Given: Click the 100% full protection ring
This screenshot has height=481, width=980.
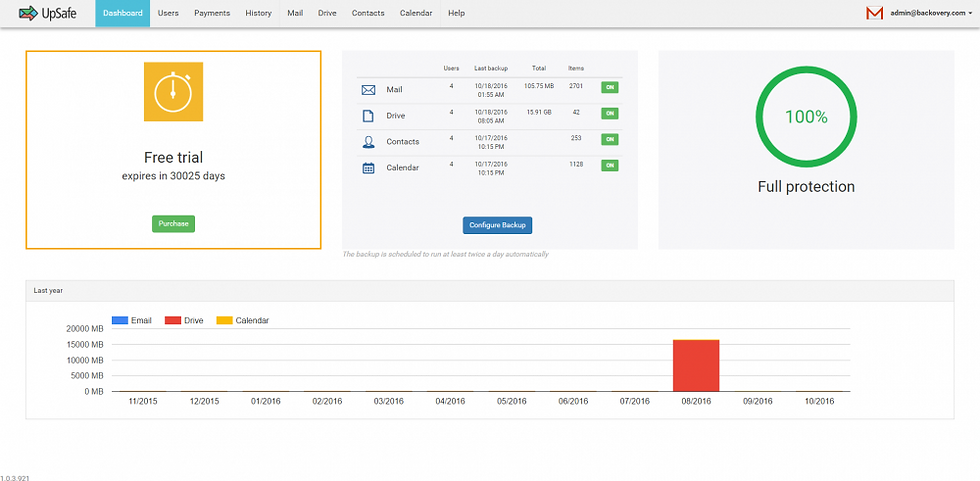Looking at the screenshot, I should tap(806, 116).
